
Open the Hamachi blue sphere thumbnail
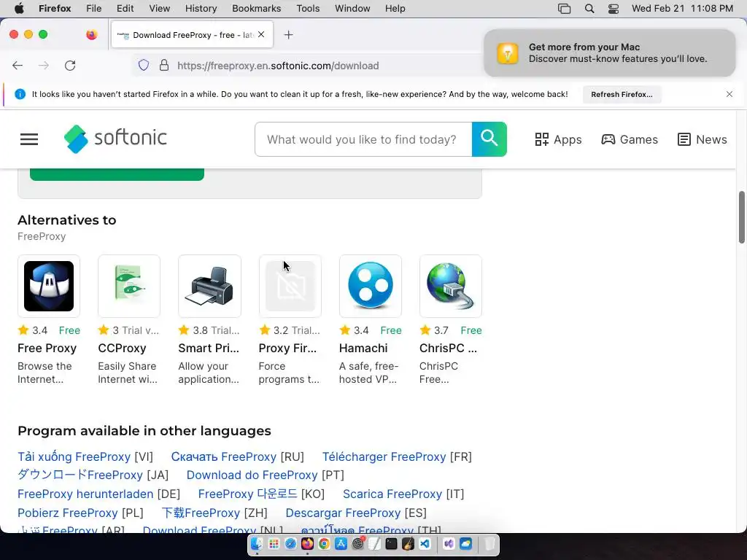pos(370,286)
